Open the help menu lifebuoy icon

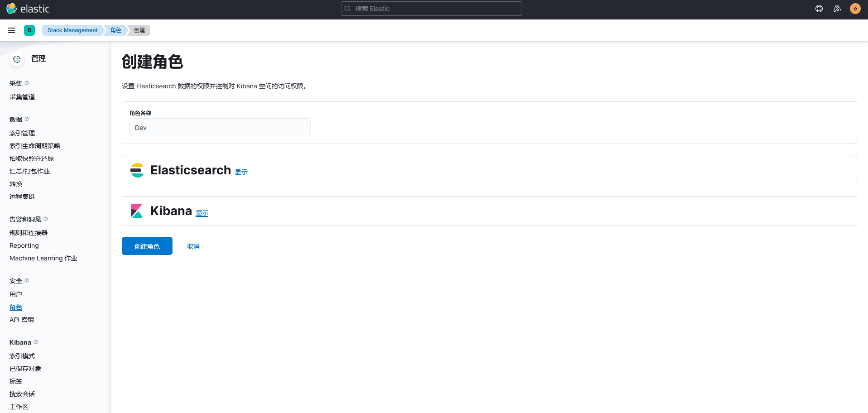tap(819, 9)
